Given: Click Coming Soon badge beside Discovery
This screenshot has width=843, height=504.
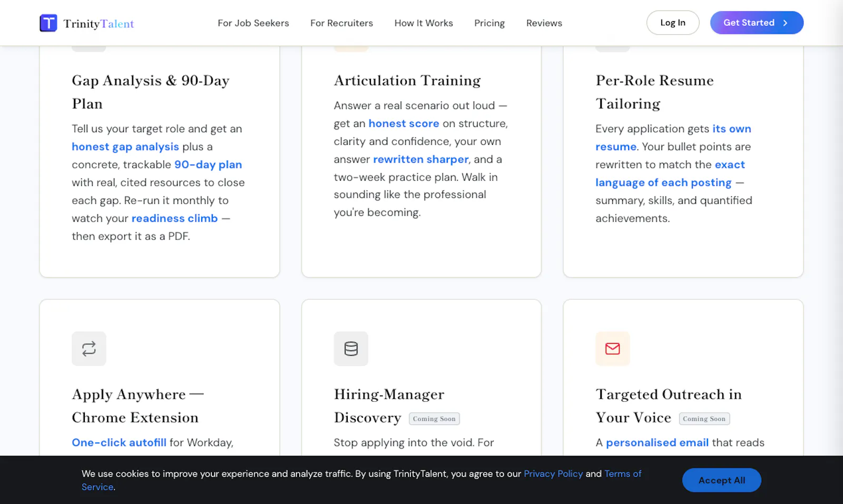Looking at the screenshot, I should 434,419.
